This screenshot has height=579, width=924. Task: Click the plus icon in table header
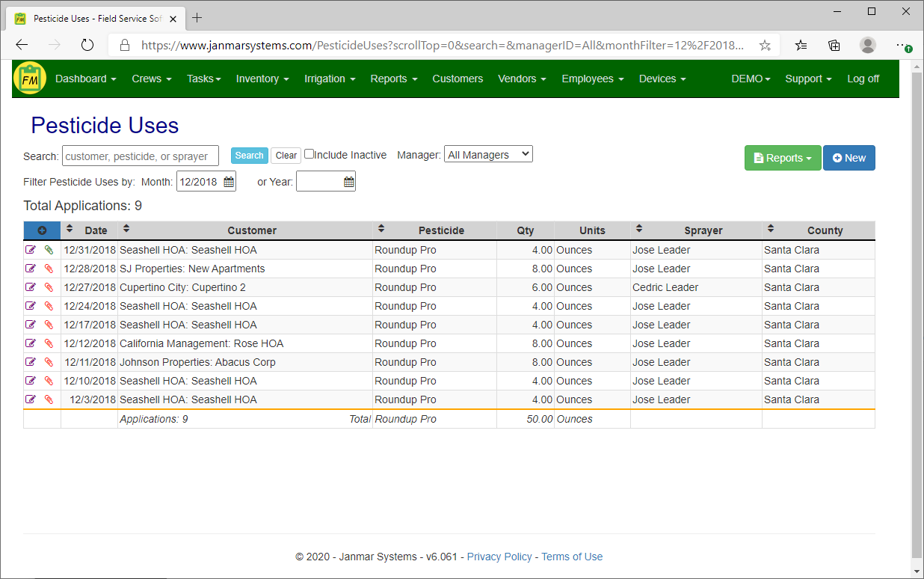(x=42, y=230)
